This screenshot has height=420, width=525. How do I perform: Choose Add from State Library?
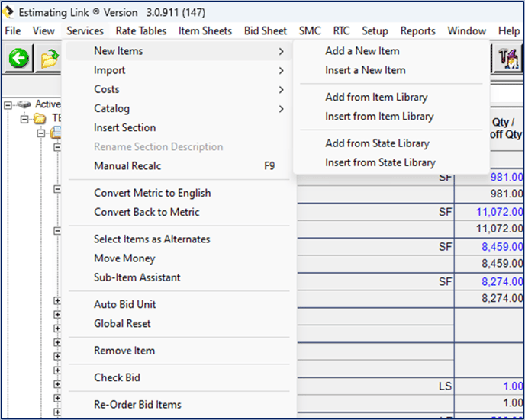[x=391, y=143]
